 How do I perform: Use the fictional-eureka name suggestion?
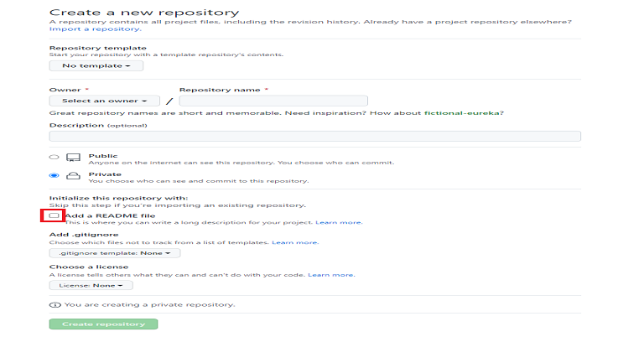tap(462, 113)
